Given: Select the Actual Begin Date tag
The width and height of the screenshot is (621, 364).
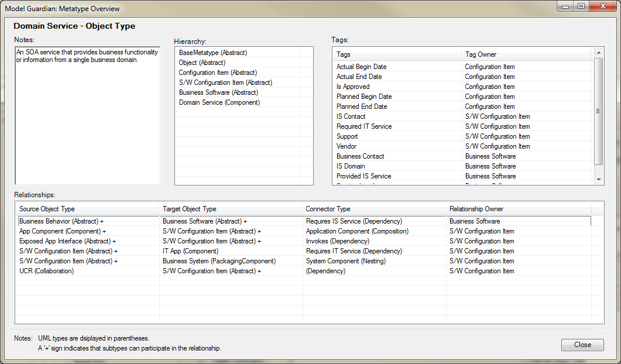Looking at the screenshot, I should click(361, 67).
